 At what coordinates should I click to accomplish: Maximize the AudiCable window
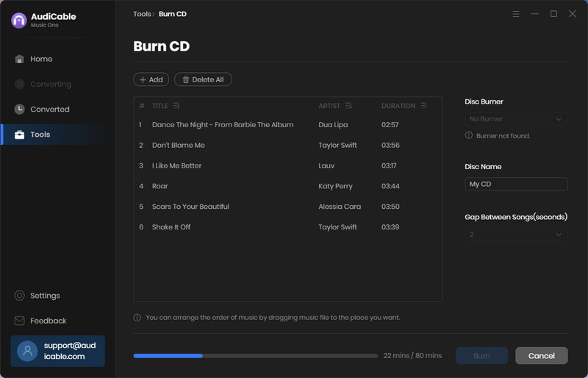point(553,14)
